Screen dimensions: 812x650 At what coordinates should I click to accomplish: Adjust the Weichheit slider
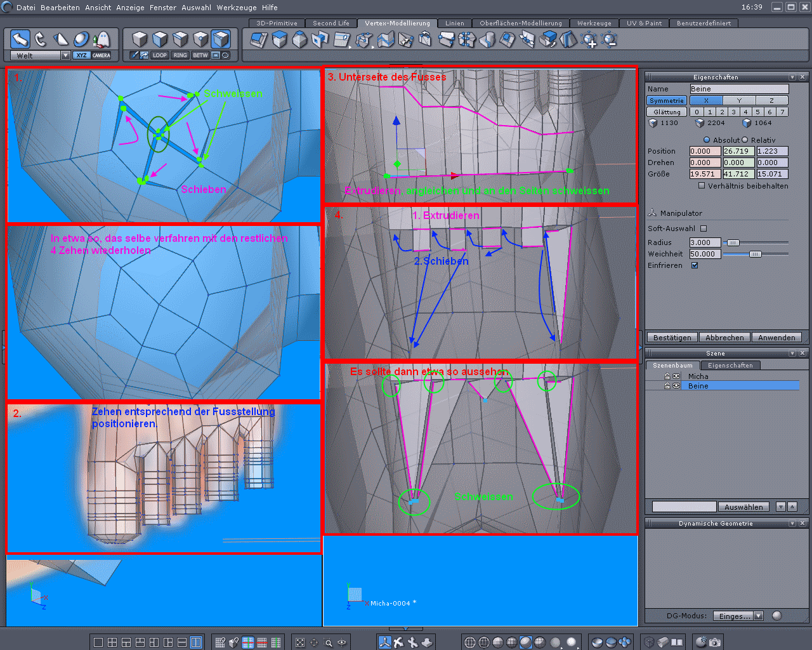click(x=756, y=254)
